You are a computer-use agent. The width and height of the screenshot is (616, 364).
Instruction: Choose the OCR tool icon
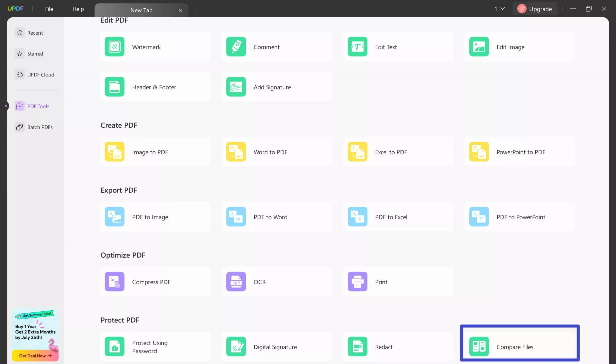coord(236,282)
